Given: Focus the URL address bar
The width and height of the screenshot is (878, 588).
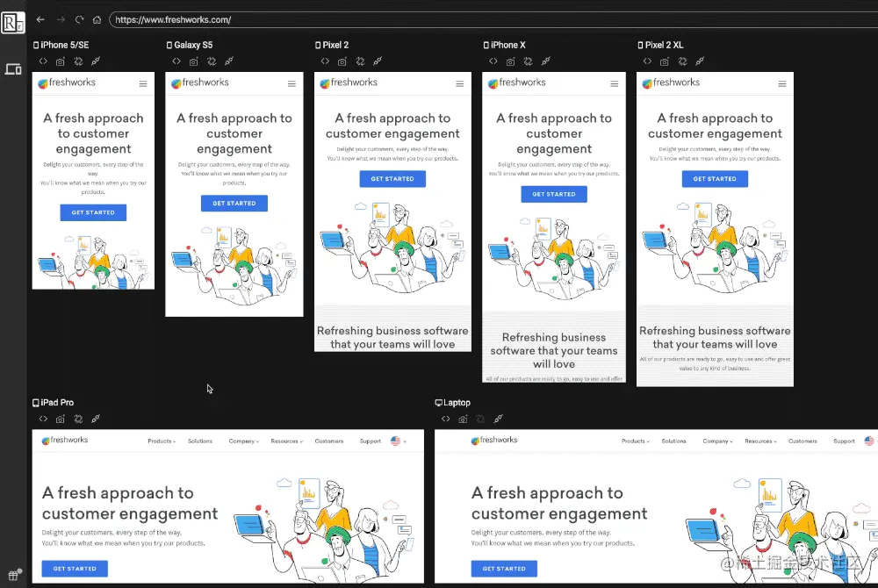Looking at the screenshot, I should tap(493, 19).
